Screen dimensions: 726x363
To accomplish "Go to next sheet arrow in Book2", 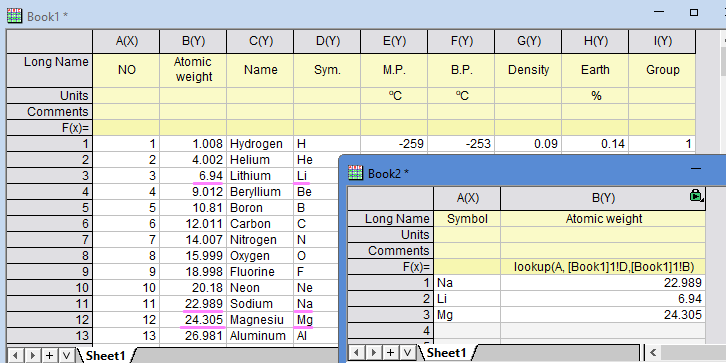I will pos(373,352).
